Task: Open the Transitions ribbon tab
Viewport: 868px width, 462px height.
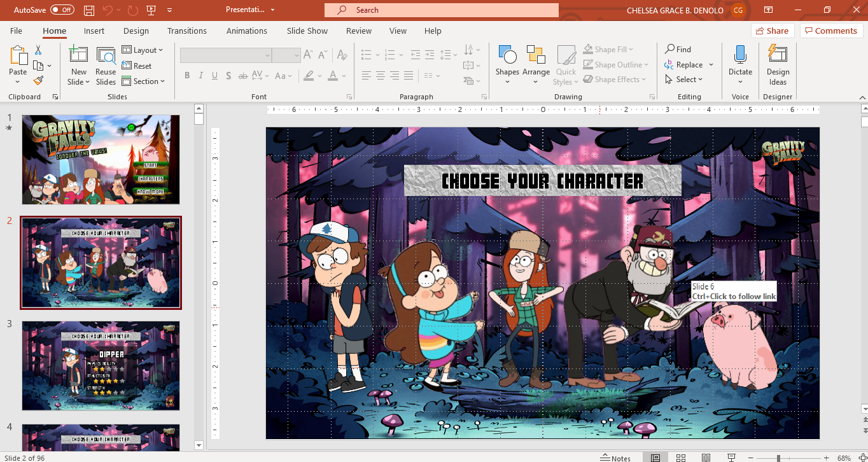Action: coord(187,31)
